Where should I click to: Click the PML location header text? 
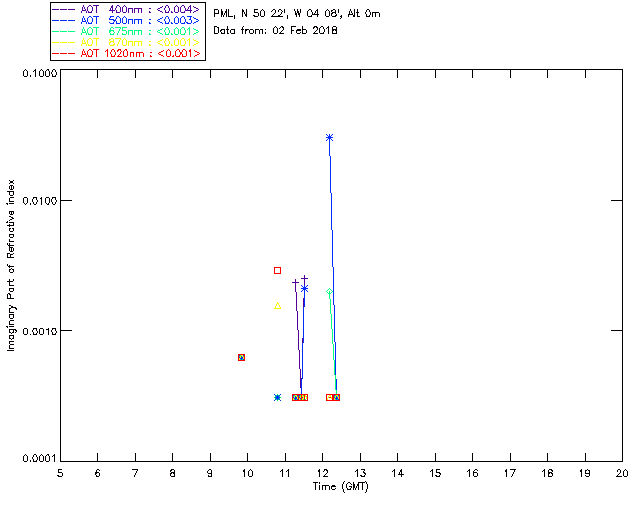click(x=297, y=14)
